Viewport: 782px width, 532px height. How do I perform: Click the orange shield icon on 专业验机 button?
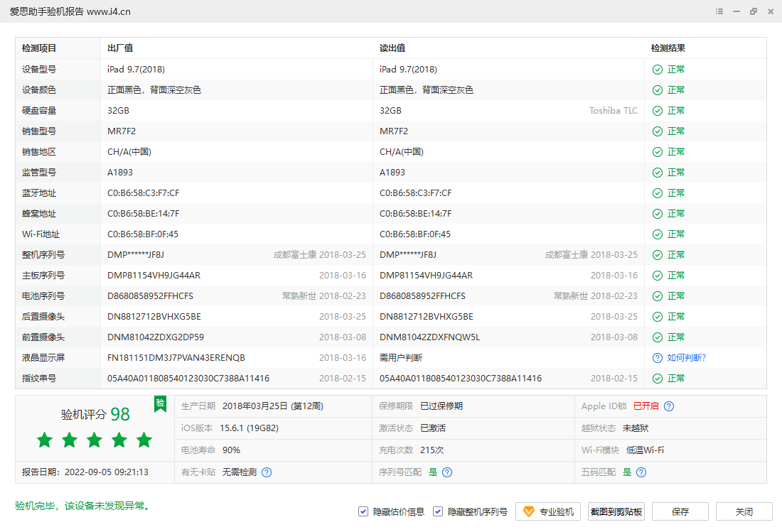(x=527, y=511)
